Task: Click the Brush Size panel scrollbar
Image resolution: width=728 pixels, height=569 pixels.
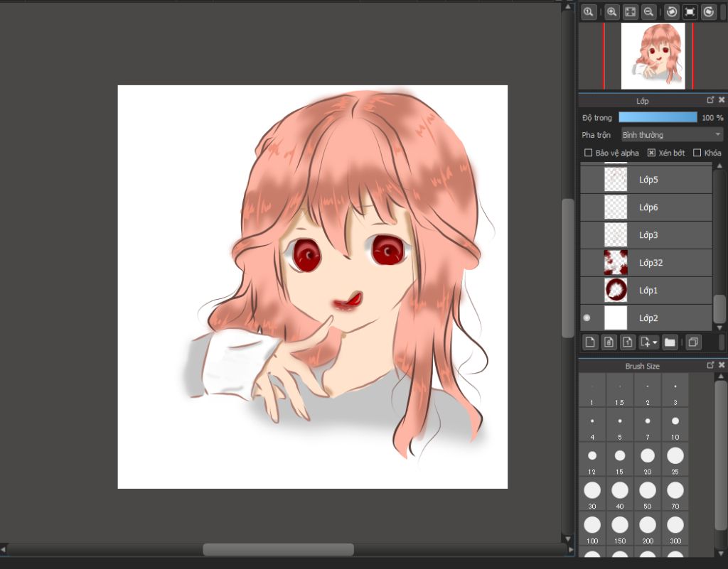Action: click(x=721, y=455)
